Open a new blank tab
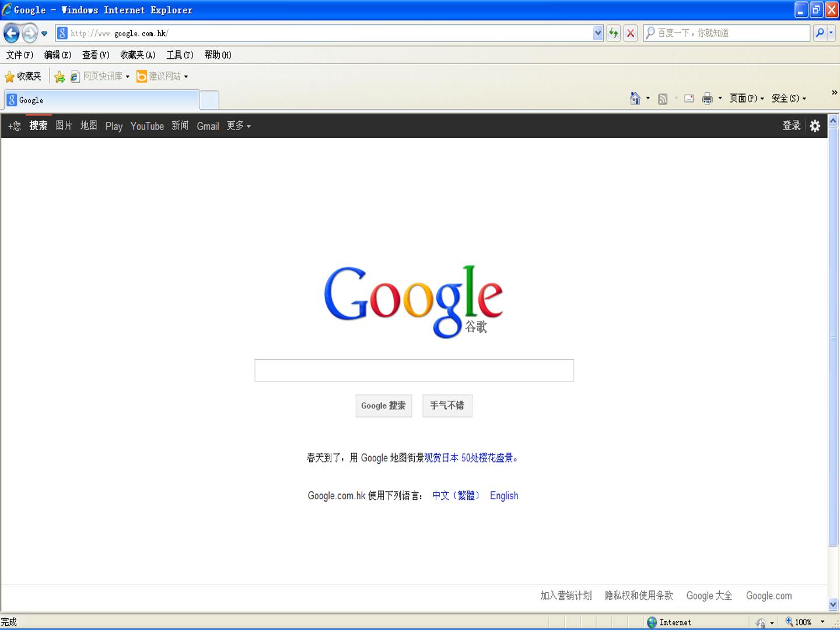This screenshot has width=840, height=630. [x=209, y=100]
